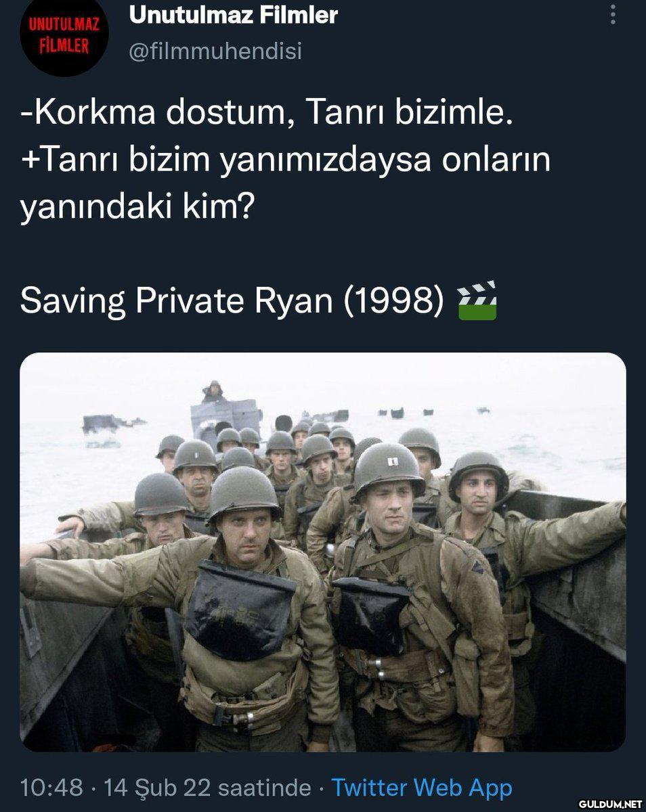Click the red UNUTULMAZ text inside the avatar
Image resolution: width=646 pixels, height=812 pixels.
pyautogui.click(x=64, y=25)
